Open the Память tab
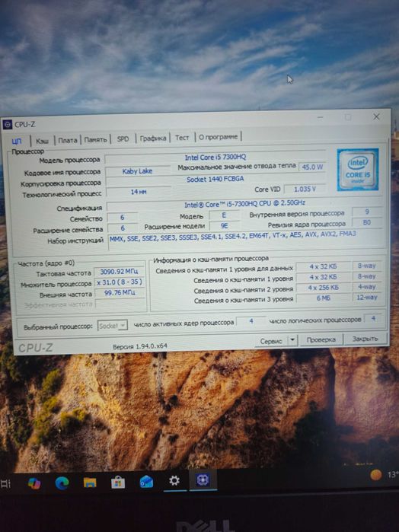This screenshot has height=532, width=399. click(x=95, y=139)
